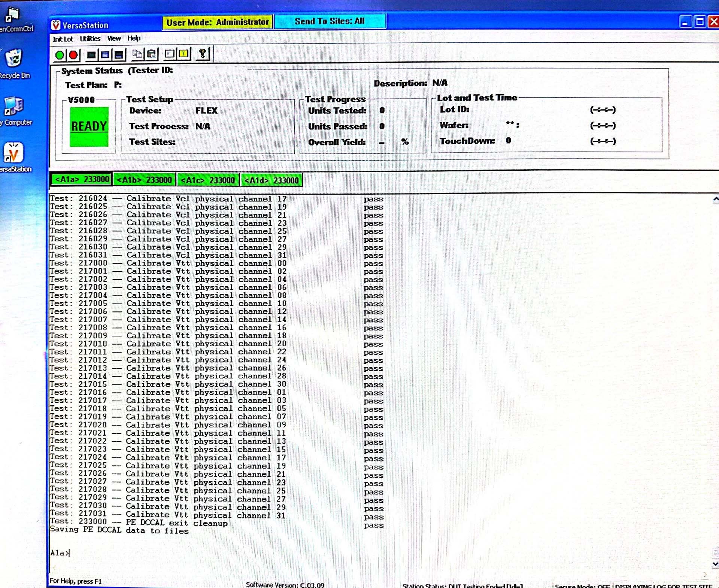Click the Test 233000 PE DCCAL exit cleanup line
719x588 pixels.
(x=217, y=523)
